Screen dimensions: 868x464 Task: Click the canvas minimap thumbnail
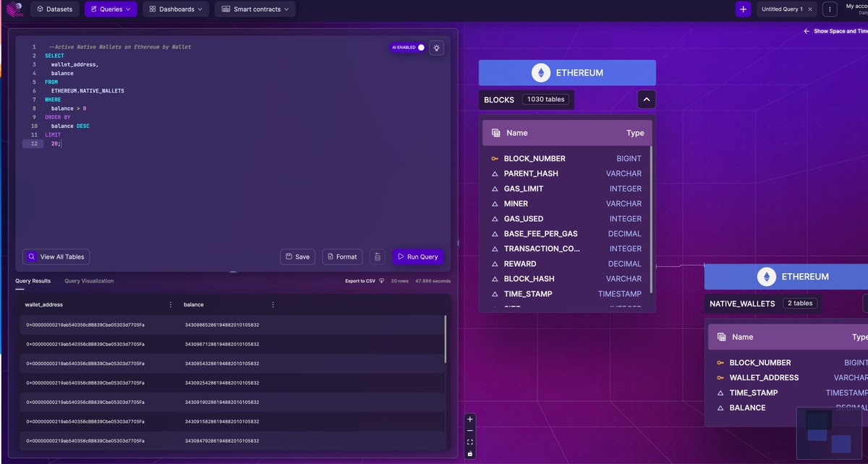(830, 433)
